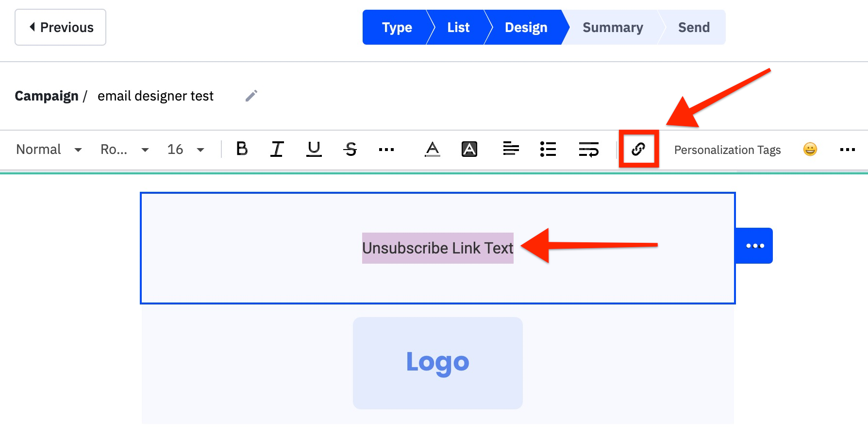Open the font size dropdown showing 16
This screenshot has height=438, width=868.
click(185, 150)
